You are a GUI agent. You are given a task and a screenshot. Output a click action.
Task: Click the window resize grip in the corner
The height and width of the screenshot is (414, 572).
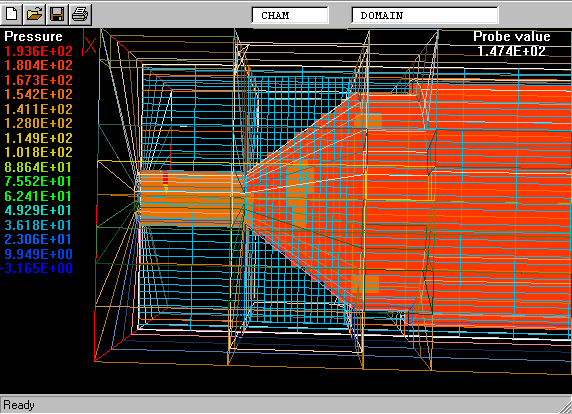tap(566, 407)
